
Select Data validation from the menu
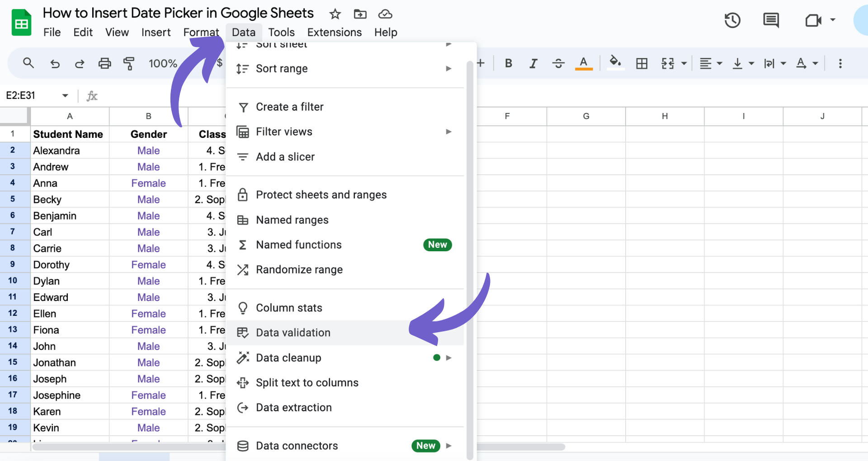(293, 333)
